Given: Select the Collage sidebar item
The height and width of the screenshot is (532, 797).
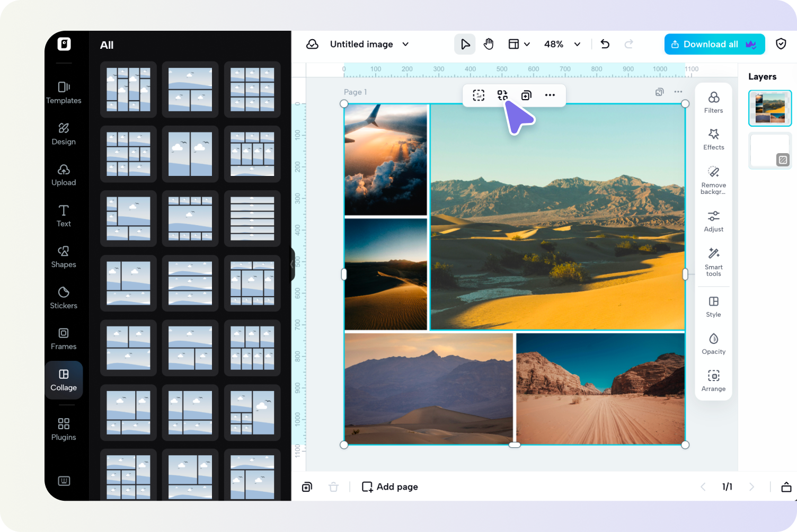Looking at the screenshot, I should coord(64,380).
